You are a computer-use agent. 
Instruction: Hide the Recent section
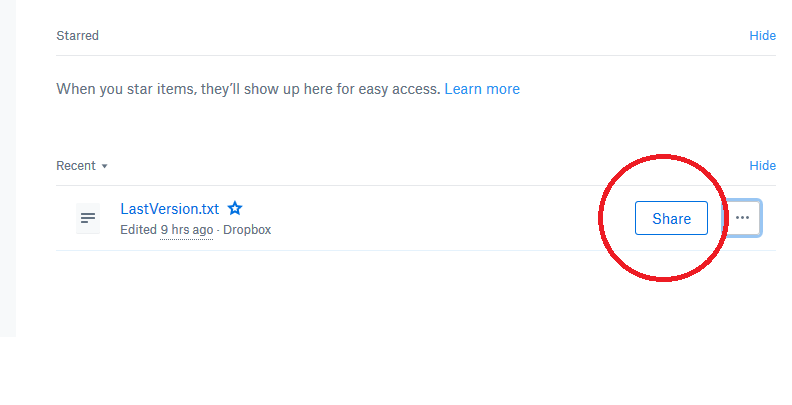pyautogui.click(x=762, y=165)
